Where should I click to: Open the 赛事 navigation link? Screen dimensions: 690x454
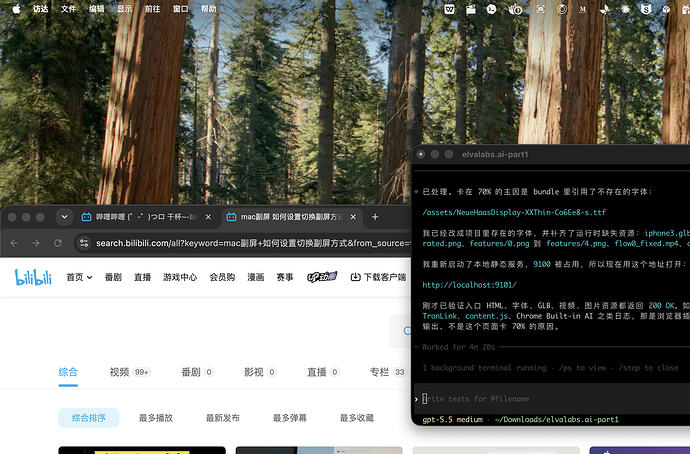click(285, 277)
